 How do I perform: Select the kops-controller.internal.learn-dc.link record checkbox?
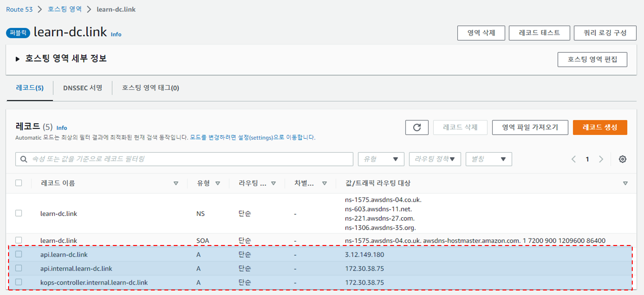(19, 282)
